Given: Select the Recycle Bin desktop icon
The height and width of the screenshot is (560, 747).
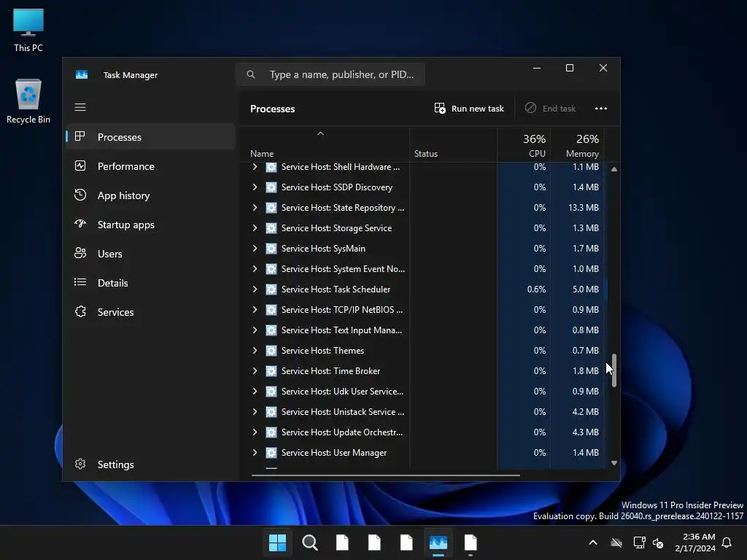Looking at the screenshot, I should click(28, 101).
